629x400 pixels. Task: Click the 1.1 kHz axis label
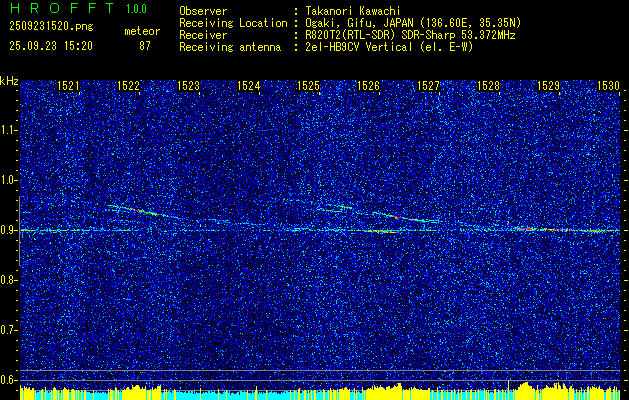(8, 130)
